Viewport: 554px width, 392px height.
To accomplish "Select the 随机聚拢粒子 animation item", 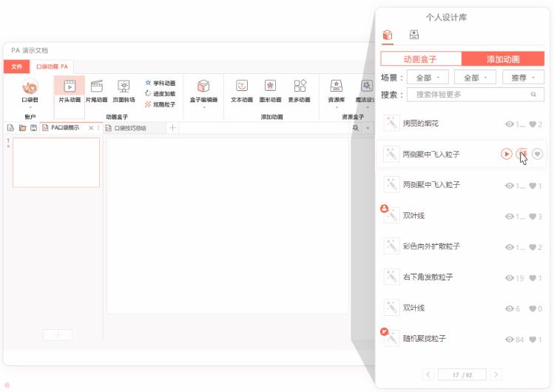I will [x=462, y=339].
